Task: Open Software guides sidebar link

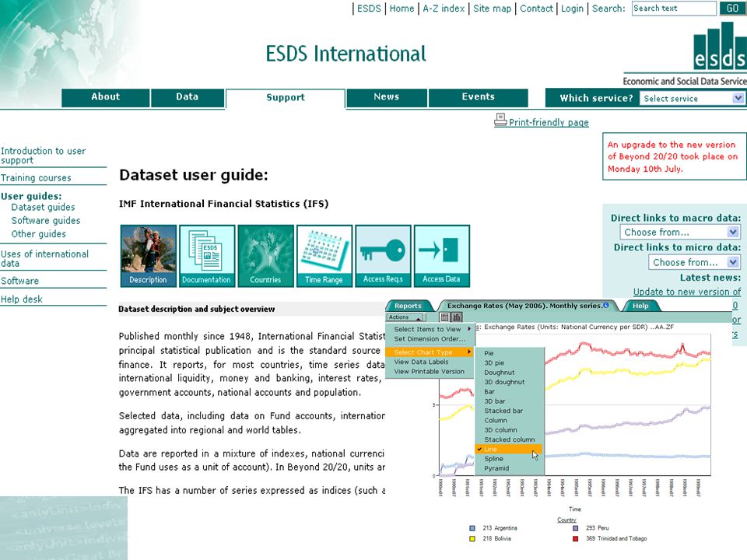Action: pyautogui.click(x=46, y=220)
